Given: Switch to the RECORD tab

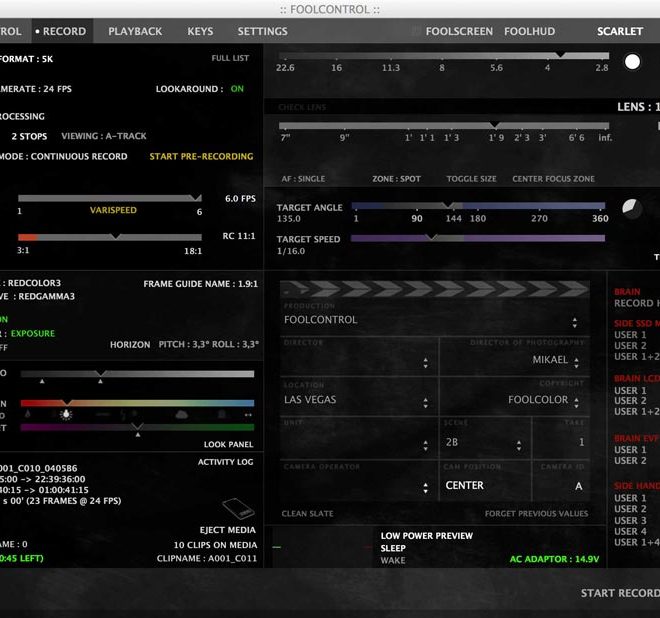Looking at the screenshot, I should click(x=61, y=31).
